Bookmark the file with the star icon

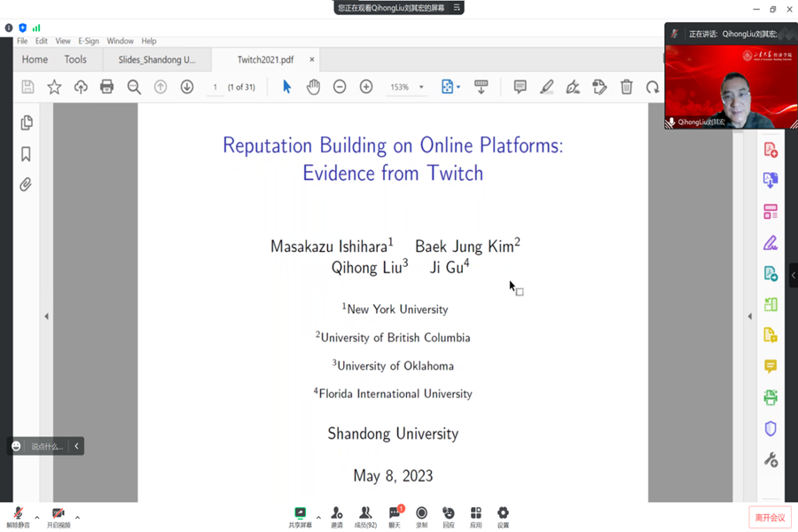[54, 87]
